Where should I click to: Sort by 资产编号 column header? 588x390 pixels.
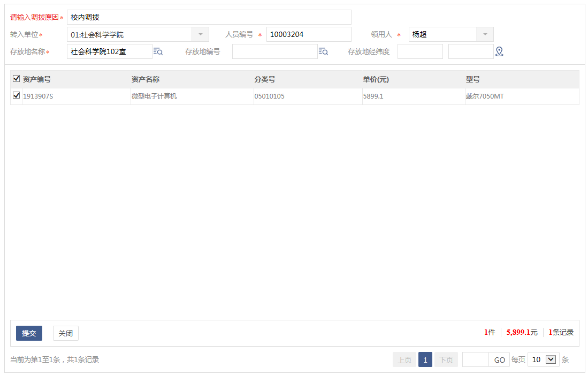[x=37, y=79]
